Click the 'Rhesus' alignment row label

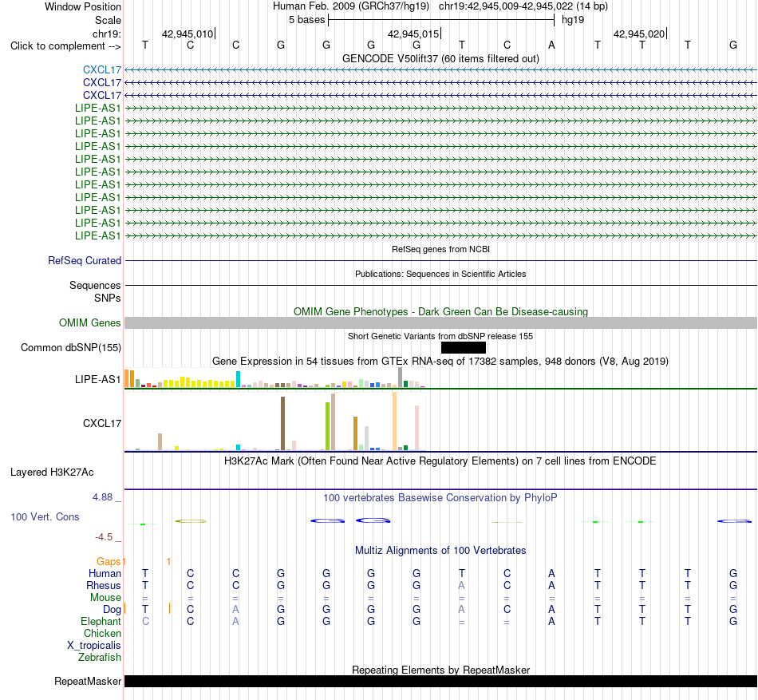point(104,585)
